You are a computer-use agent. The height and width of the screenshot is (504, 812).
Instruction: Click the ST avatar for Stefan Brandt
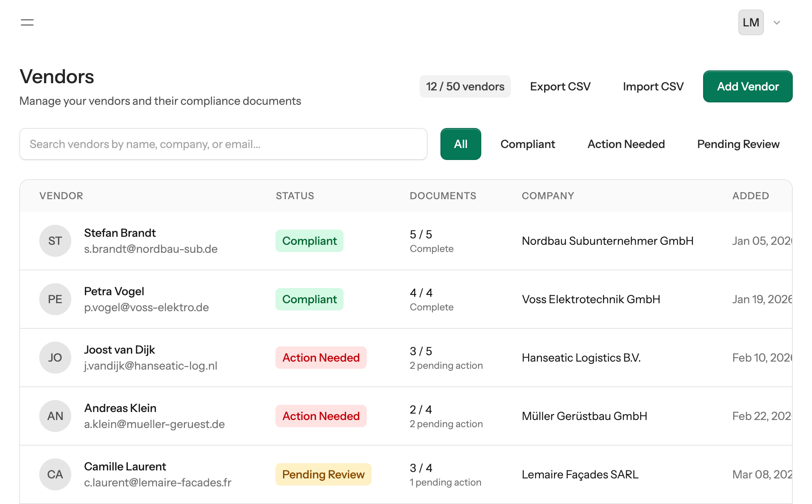pyautogui.click(x=55, y=241)
